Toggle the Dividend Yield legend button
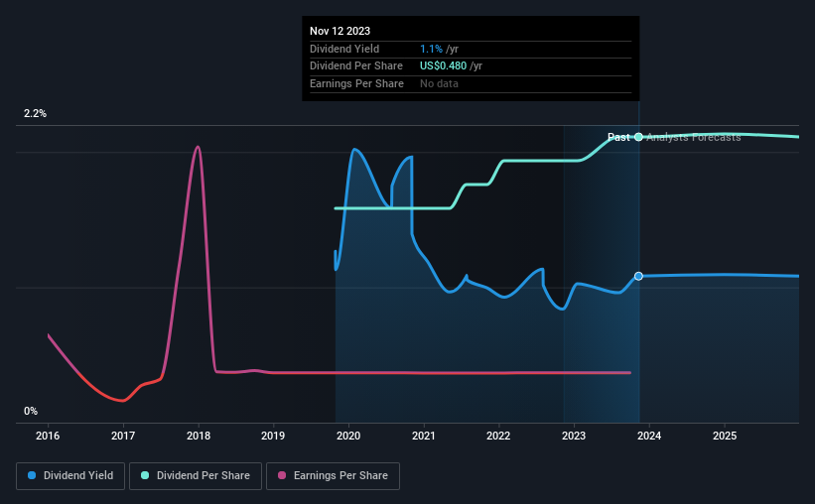 click(x=70, y=476)
